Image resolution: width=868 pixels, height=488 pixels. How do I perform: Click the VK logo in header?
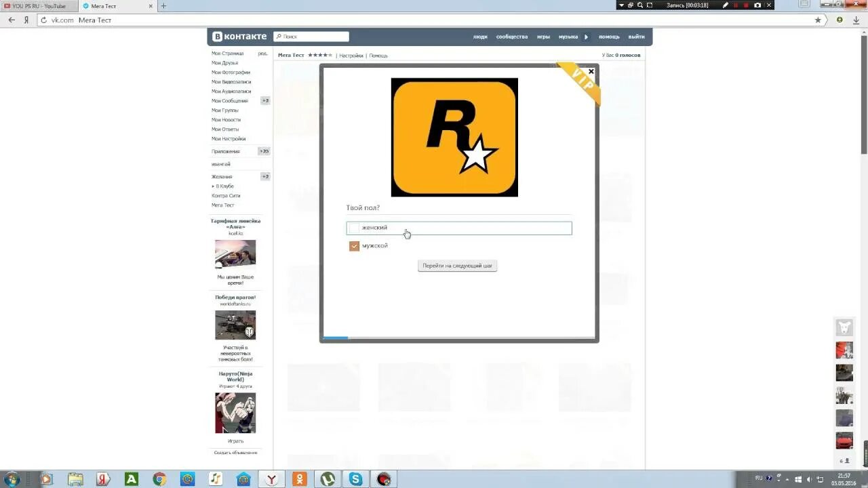coord(239,37)
